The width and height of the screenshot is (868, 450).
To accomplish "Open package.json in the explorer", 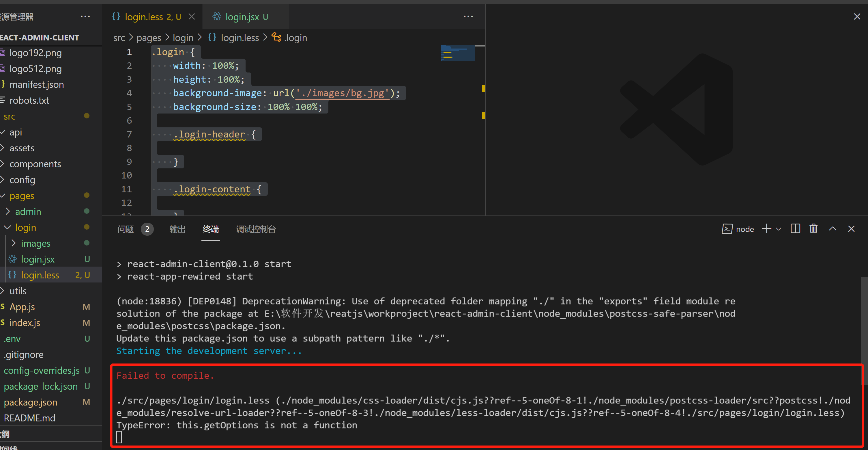I will click(30, 402).
